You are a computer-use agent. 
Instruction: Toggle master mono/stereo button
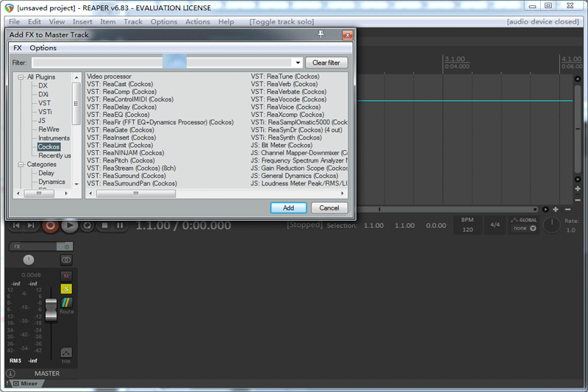[66, 260]
